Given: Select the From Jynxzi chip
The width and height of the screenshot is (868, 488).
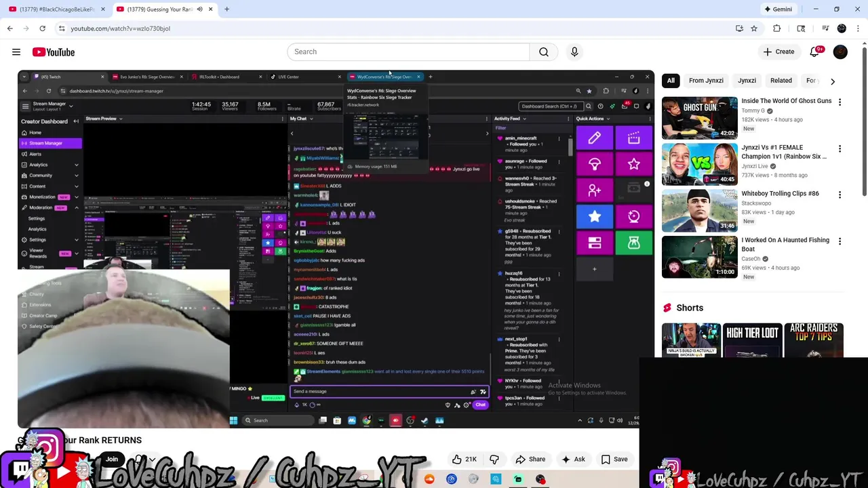Looking at the screenshot, I should (x=706, y=81).
